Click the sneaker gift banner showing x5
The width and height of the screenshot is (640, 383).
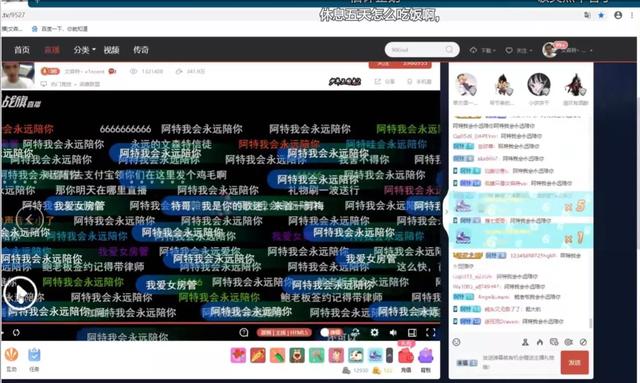521,204
